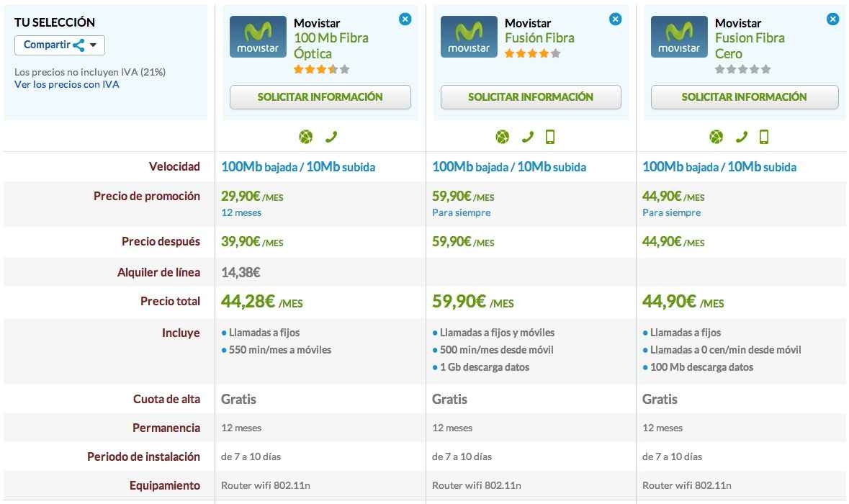Click the TU SELECCIÓN heading
This screenshot has height=504, width=849.
pos(55,23)
